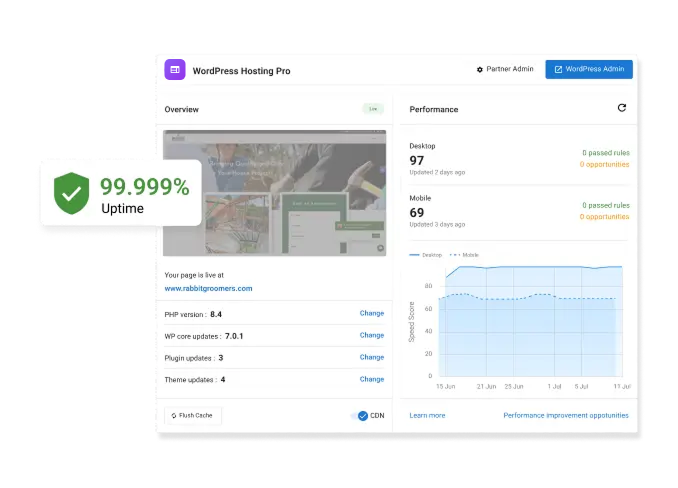Click Mobile 0 opportunities text

pos(604,217)
